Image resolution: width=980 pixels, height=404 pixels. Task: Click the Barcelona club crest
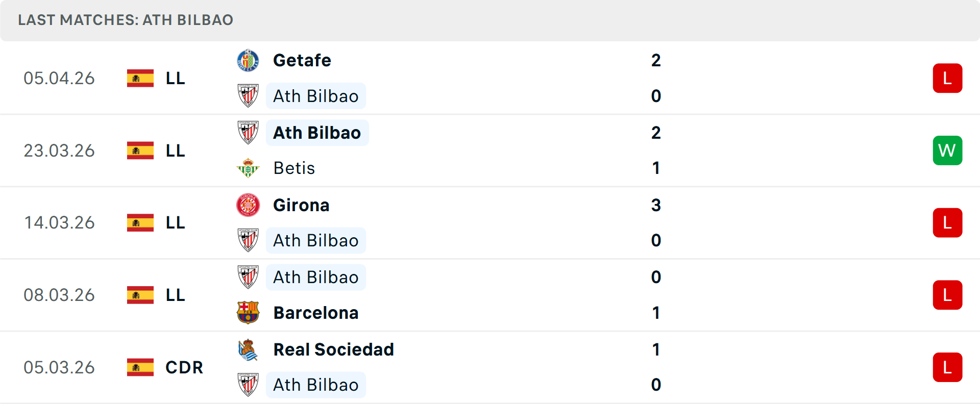coord(249,312)
